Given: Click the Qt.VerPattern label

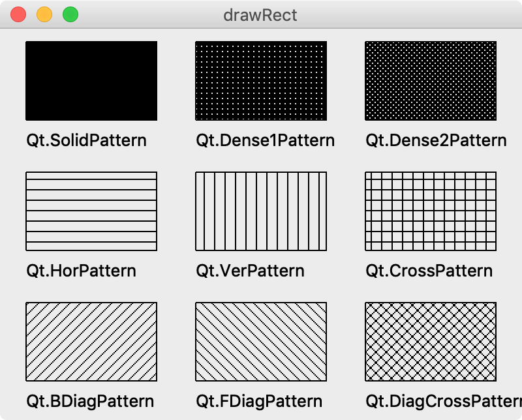Looking at the screenshot, I should coord(251,271).
